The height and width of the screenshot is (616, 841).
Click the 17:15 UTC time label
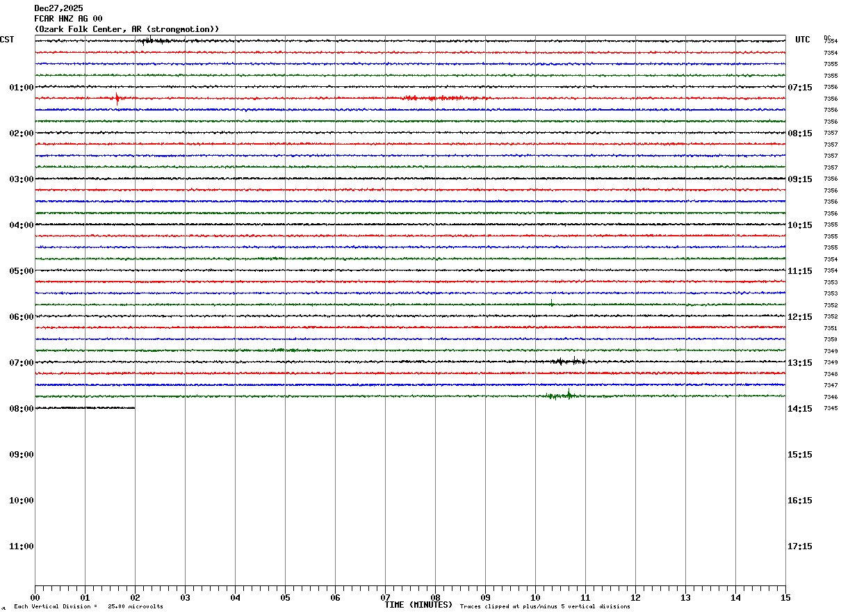click(x=800, y=546)
